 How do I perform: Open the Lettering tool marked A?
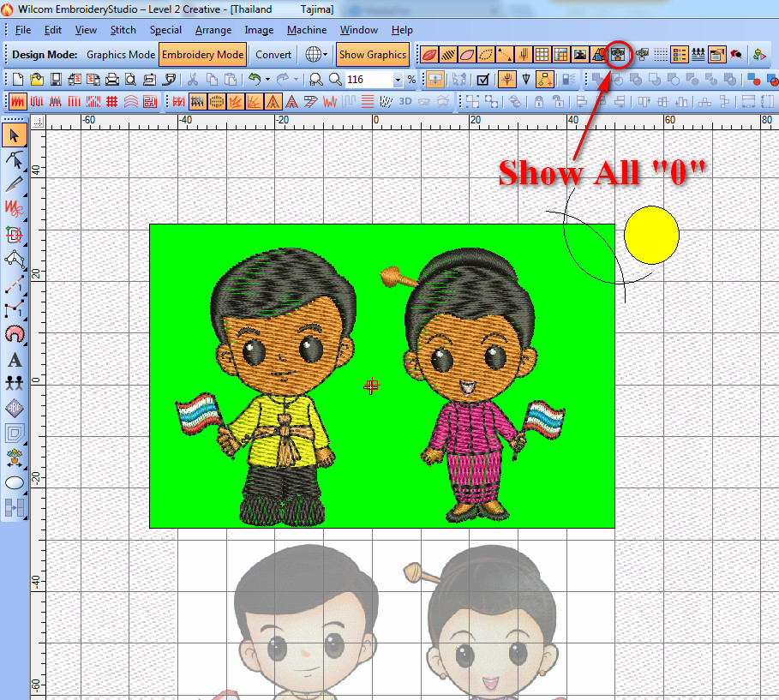(x=15, y=359)
